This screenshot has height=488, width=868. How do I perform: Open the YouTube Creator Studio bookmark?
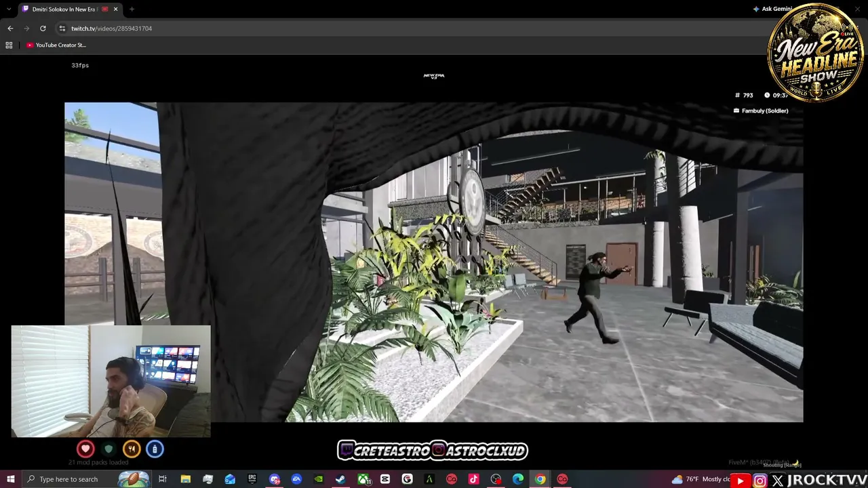tap(57, 45)
